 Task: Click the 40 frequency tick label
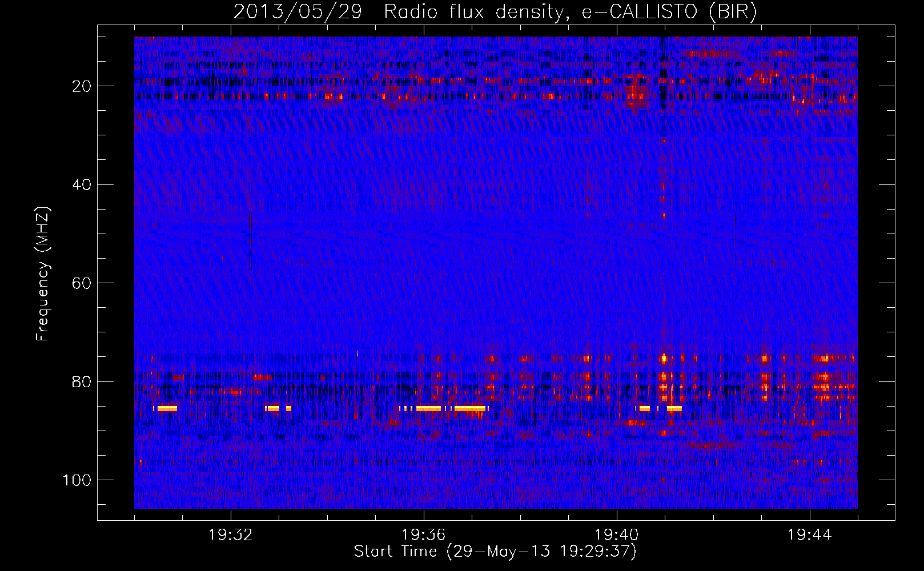click(82, 185)
